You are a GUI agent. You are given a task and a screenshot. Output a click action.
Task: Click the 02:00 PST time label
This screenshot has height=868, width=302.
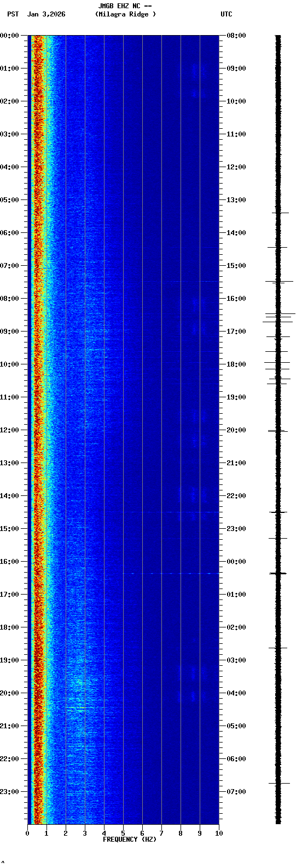[10, 101]
